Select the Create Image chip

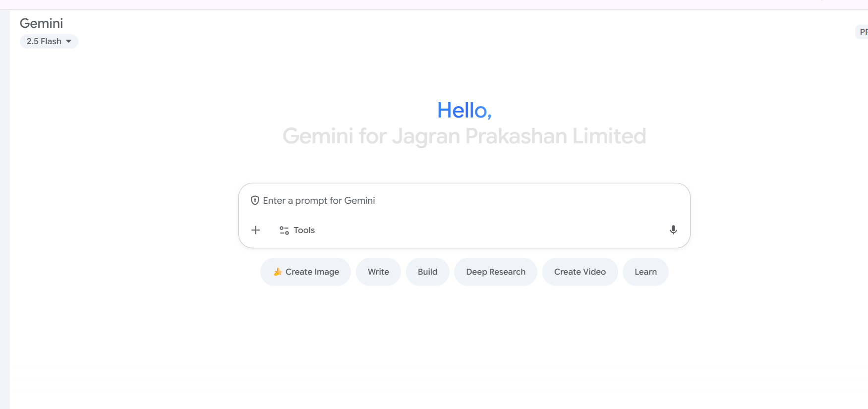pos(305,272)
